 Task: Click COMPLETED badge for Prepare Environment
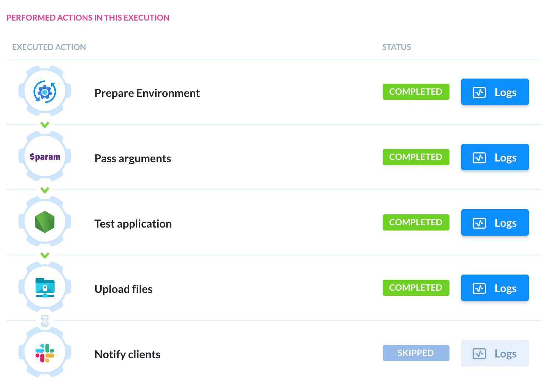click(x=416, y=92)
